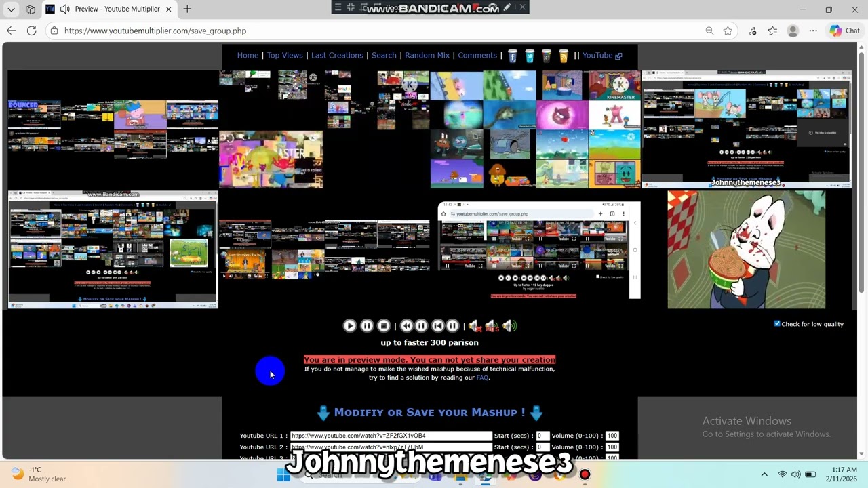This screenshot has width=868, height=488.
Task: Open Copilot Chat button
Action: pyautogui.click(x=845, y=30)
